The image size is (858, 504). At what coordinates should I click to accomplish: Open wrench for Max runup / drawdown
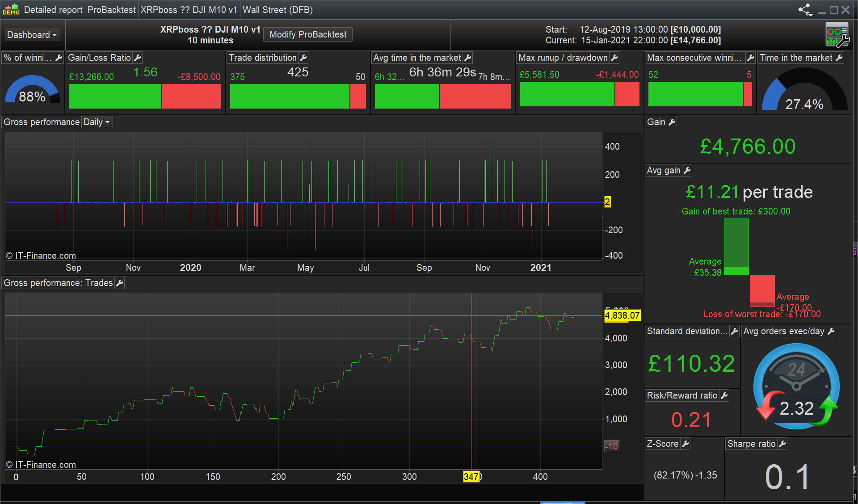tap(614, 58)
